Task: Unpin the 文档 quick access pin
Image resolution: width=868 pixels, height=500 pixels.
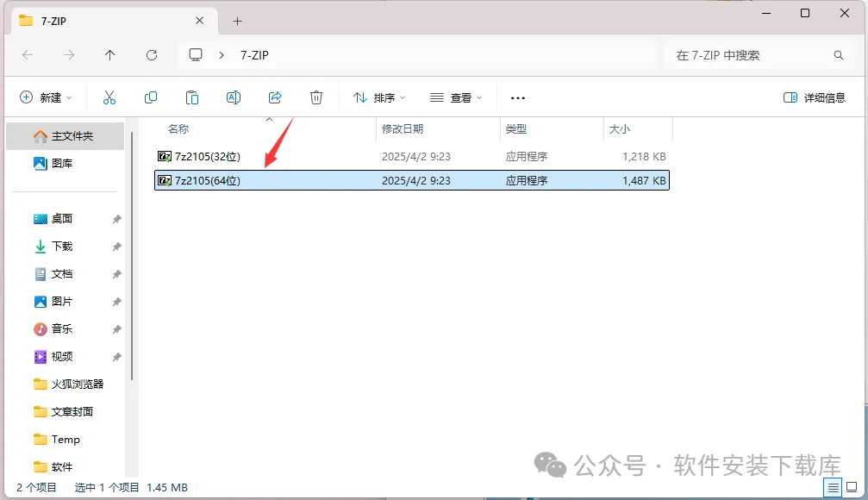Action: click(x=117, y=275)
